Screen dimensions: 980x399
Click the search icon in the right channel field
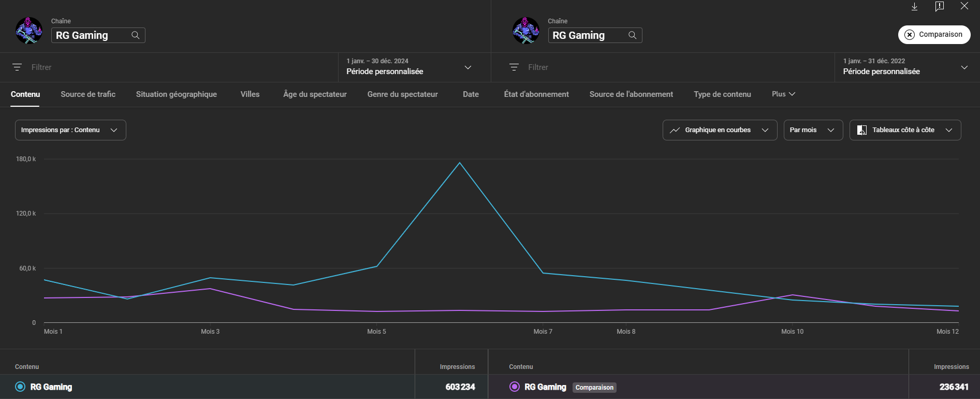pos(633,35)
